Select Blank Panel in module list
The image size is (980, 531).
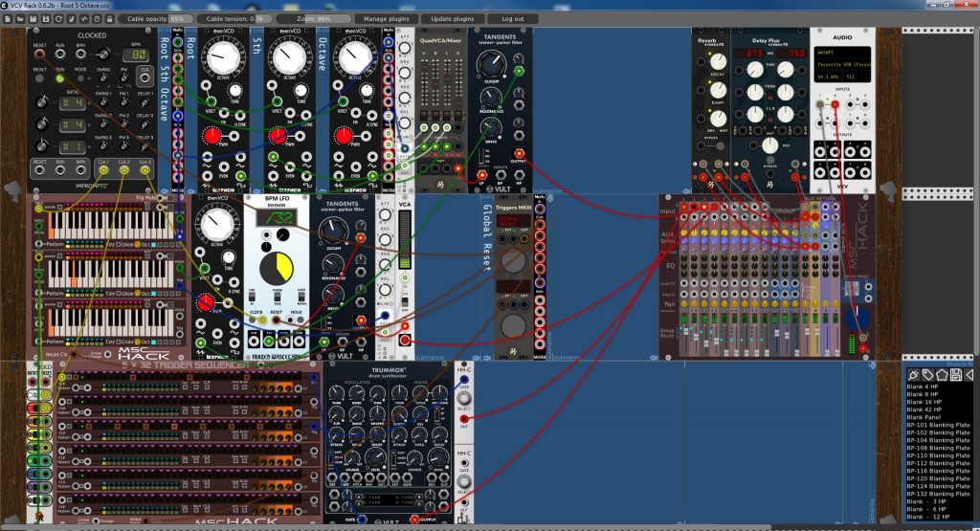[x=924, y=417]
